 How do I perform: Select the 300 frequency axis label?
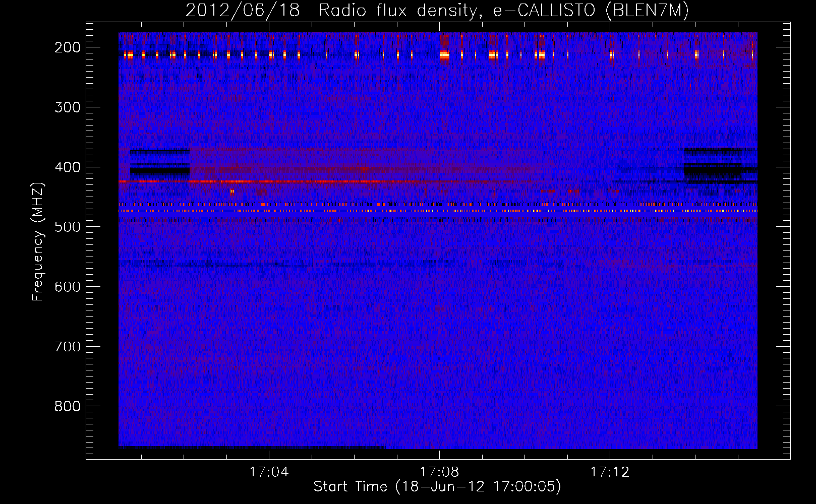coord(68,107)
